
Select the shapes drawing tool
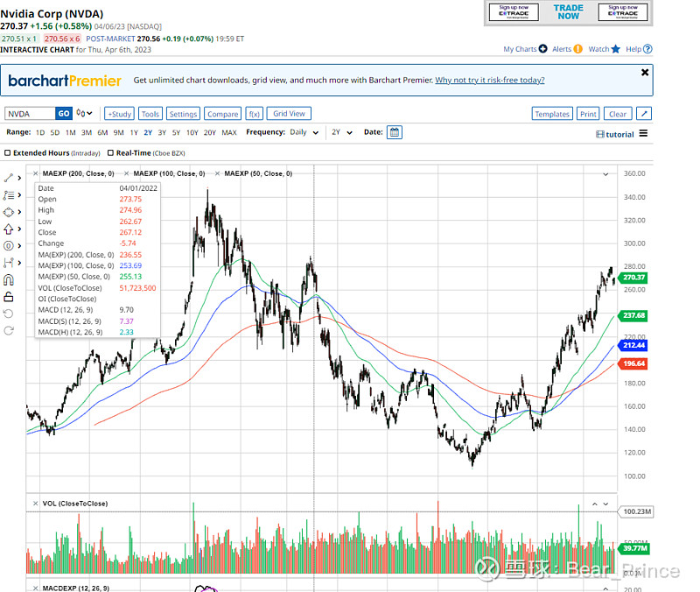pos(9,212)
